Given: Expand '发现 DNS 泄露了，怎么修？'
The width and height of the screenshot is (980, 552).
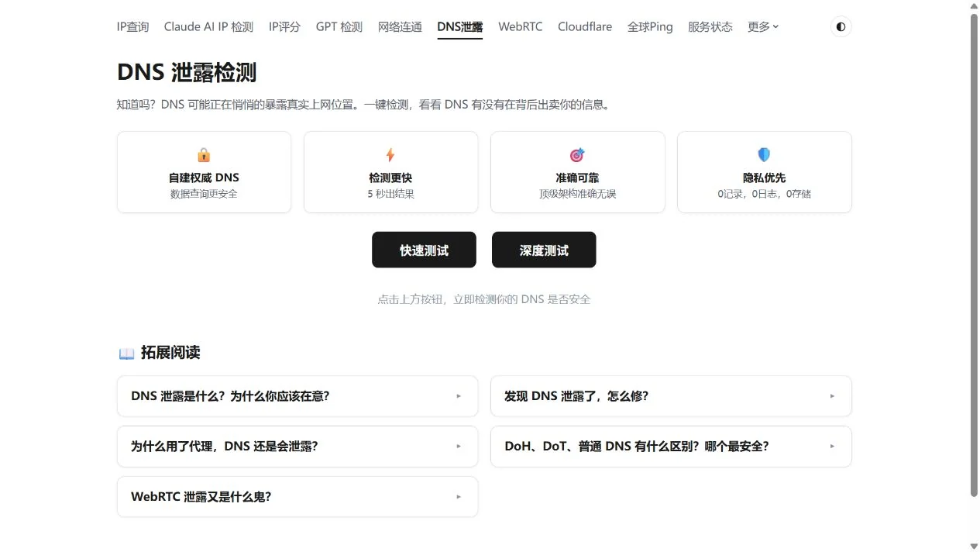Looking at the screenshot, I should click(x=671, y=396).
